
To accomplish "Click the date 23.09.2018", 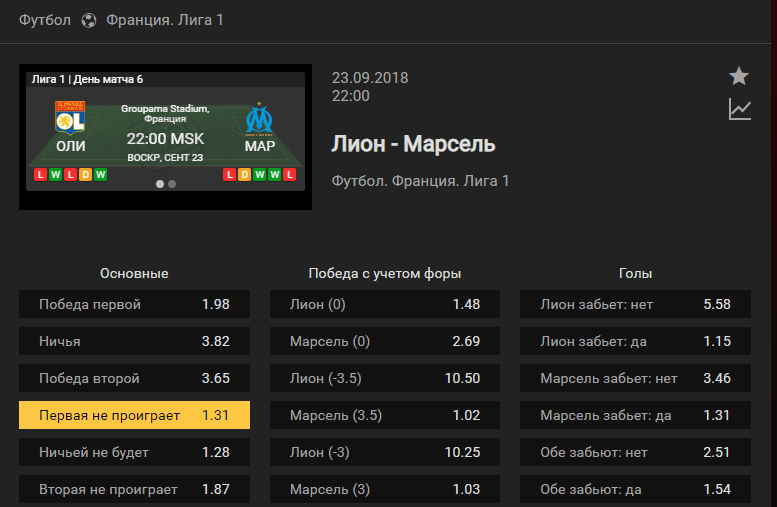I will 370,78.
